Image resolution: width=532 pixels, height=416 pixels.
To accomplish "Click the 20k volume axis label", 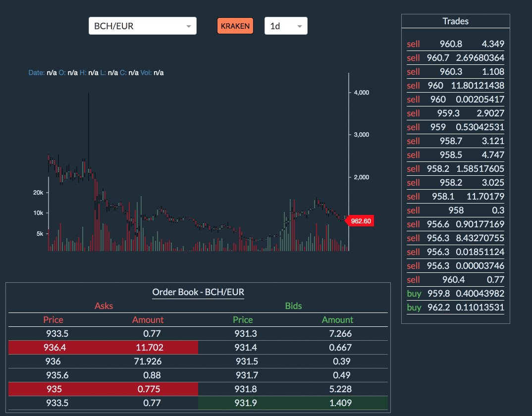I will click(38, 193).
